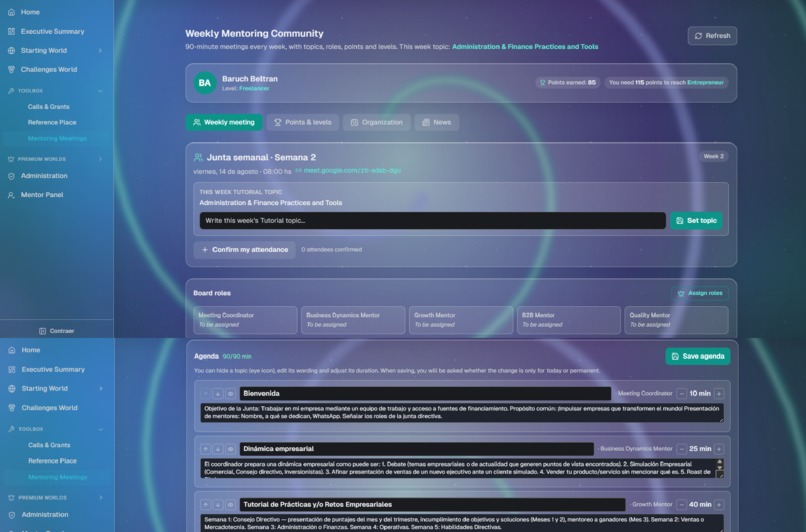
Task: Click the Refresh button
Action: pyautogui.click(x=712, y=36)
